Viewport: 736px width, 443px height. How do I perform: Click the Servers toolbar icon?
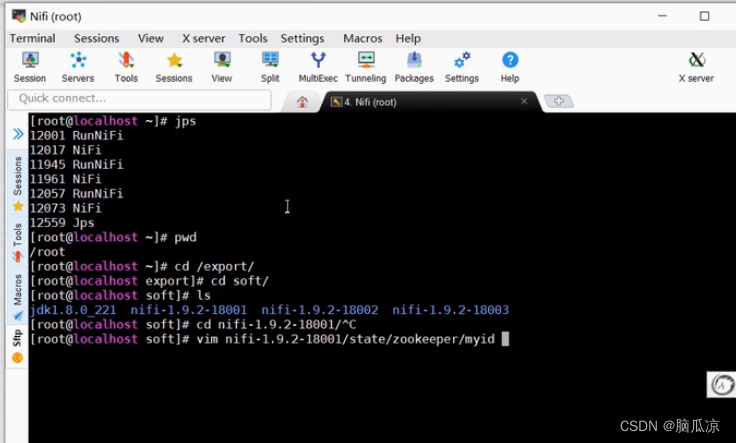78,67
